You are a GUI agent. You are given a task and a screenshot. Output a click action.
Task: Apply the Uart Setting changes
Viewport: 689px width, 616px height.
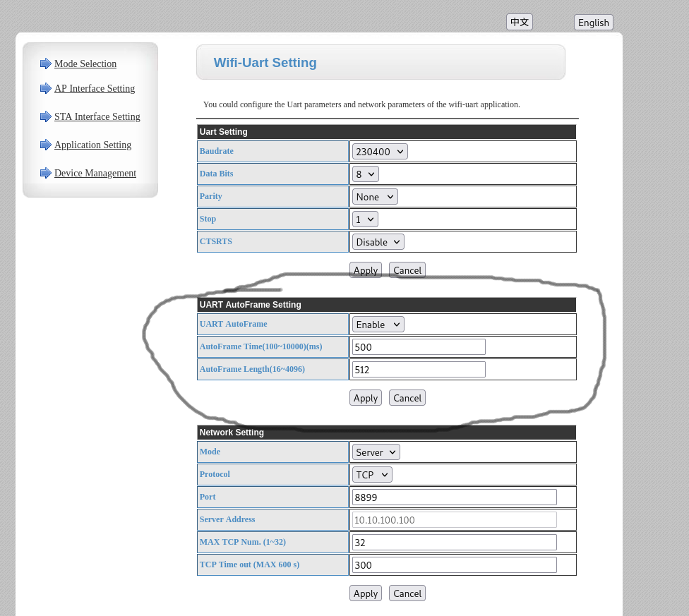pos(365,270)
